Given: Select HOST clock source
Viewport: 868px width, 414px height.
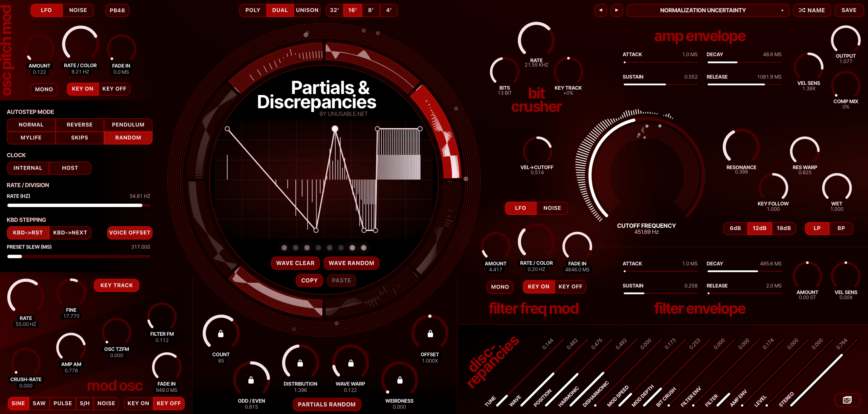Looking at the screenshot, I should [70, 168].
